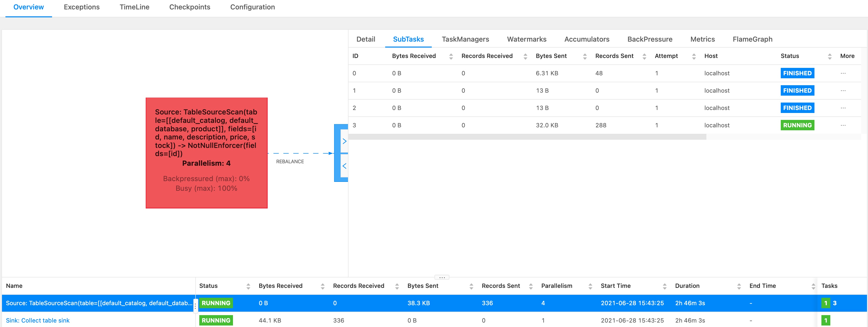Open More options for subtask 0
Screen dimensions: 868x327
pyautogui.click(x=843, y=73)
